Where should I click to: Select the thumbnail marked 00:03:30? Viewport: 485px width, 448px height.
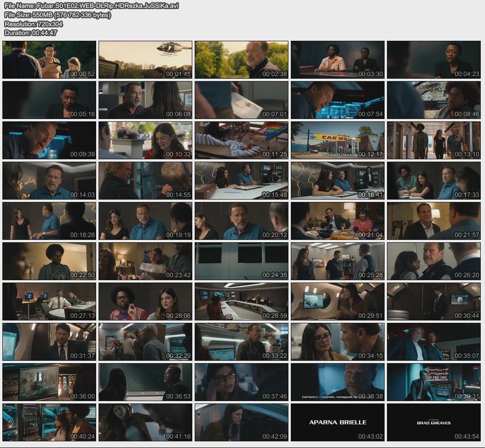(337, 60)
